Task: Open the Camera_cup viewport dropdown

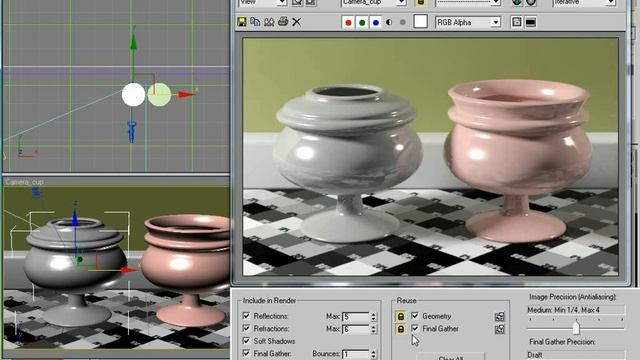Action: (x=373, y=2)
